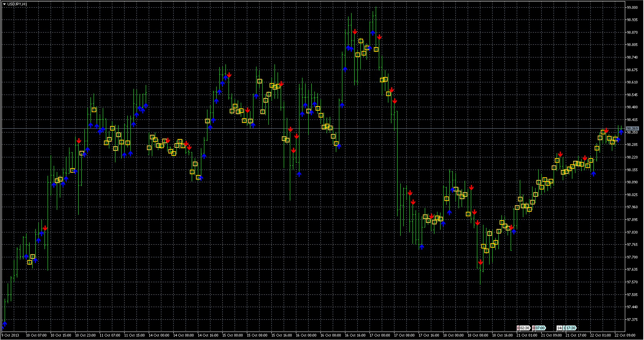The height and width of the screenshot is (340, 644).
Task: Click the 22 Oct 09:00 time label
Action: 625,335
